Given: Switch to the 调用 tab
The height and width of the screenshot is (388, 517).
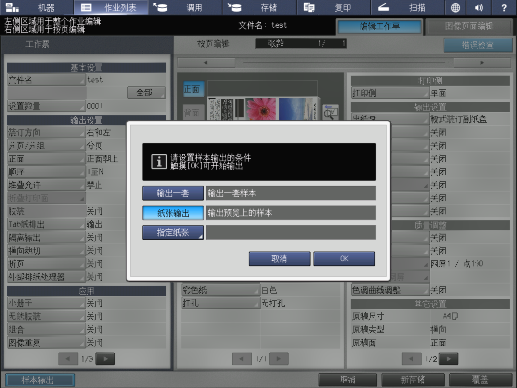Looking at the screenshot, I should 185,7.
